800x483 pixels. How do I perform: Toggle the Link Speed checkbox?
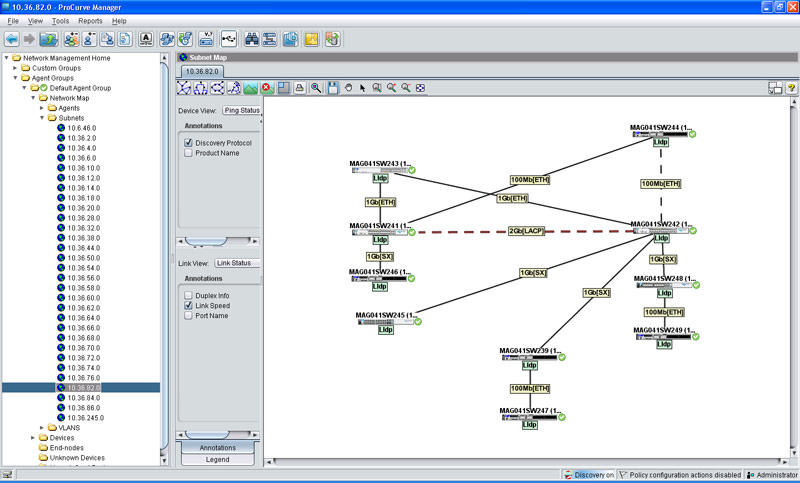pos(188,306)
